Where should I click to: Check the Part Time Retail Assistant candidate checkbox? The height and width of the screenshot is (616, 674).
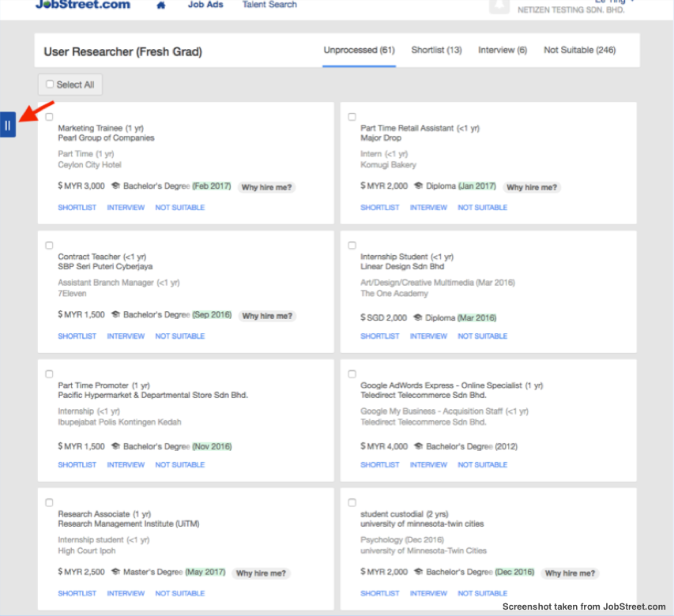(x=352, y=115)
